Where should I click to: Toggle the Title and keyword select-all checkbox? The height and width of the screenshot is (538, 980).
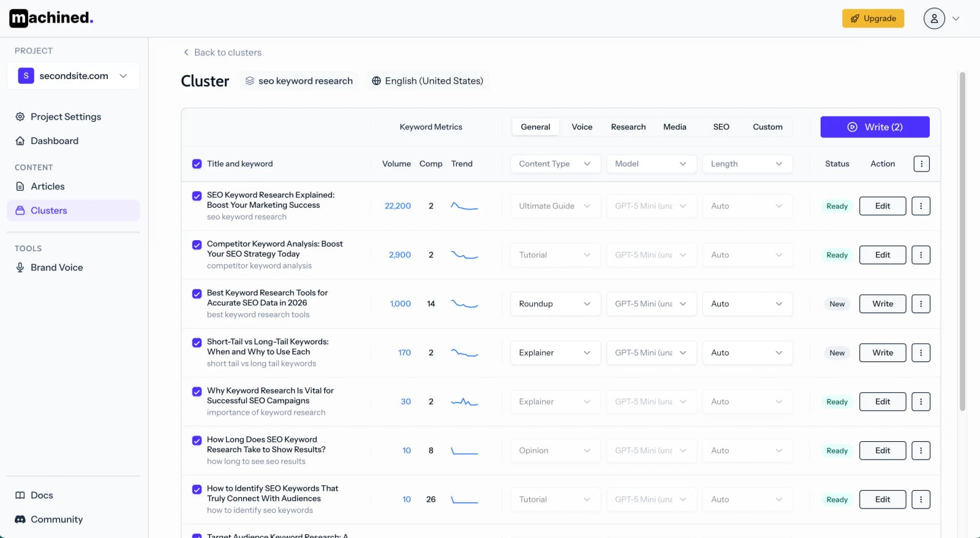click(x=197, y=164)
